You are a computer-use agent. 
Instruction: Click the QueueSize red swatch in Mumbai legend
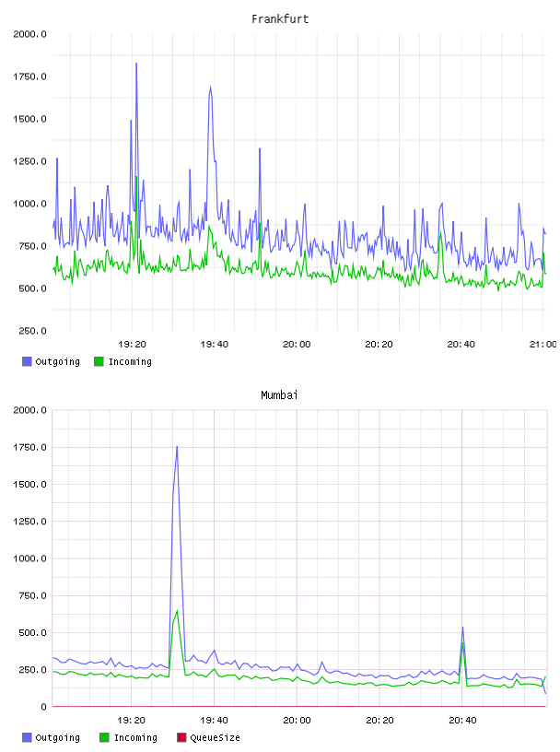(181, 737)
